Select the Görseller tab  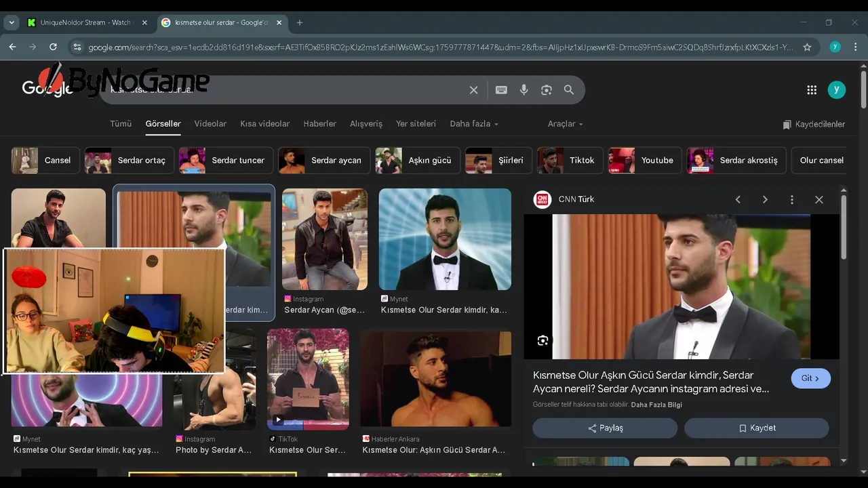coord(163,124)
